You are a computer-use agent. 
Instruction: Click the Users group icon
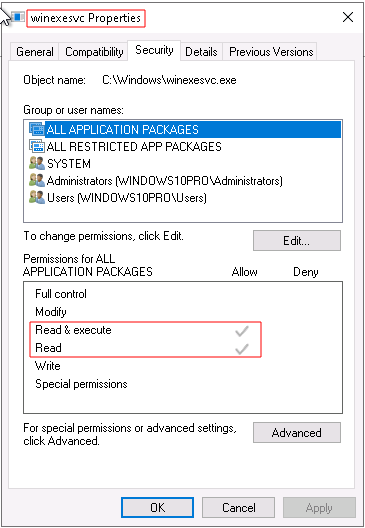pos(37,197)
